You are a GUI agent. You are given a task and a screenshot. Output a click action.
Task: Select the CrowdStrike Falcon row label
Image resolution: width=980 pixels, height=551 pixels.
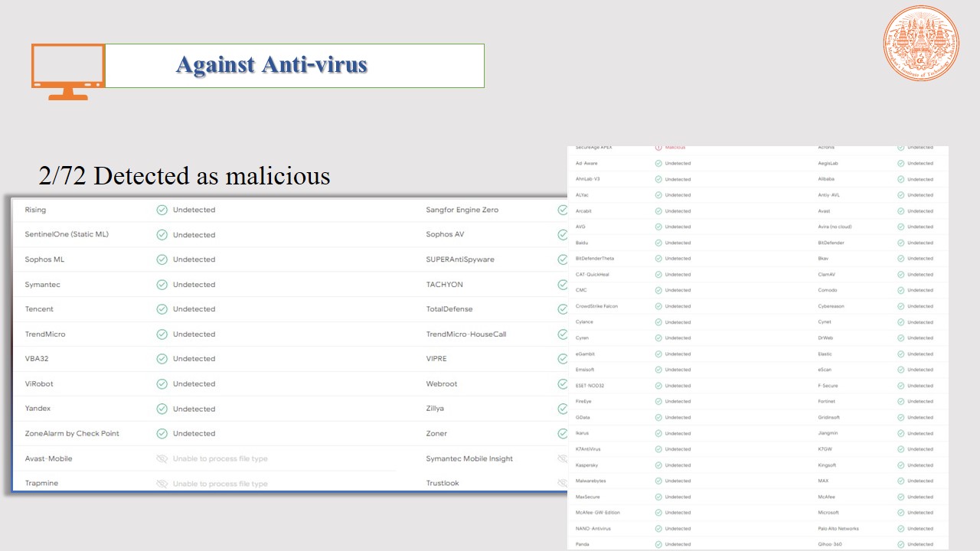click(596, 306)
